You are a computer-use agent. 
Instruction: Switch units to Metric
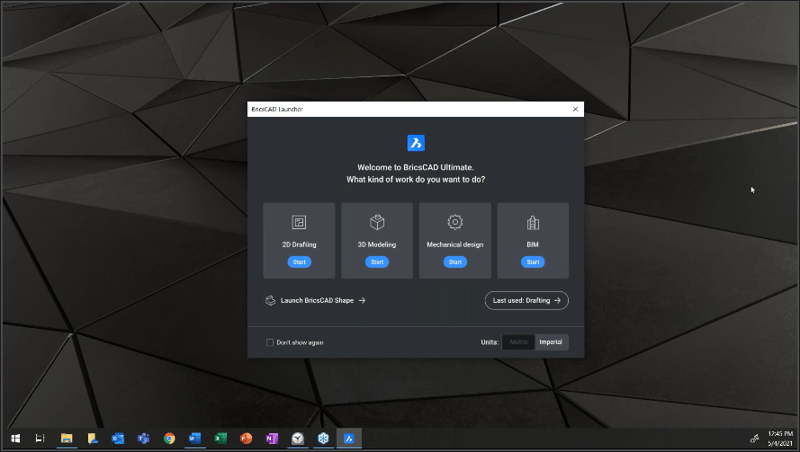pos(518,342)
